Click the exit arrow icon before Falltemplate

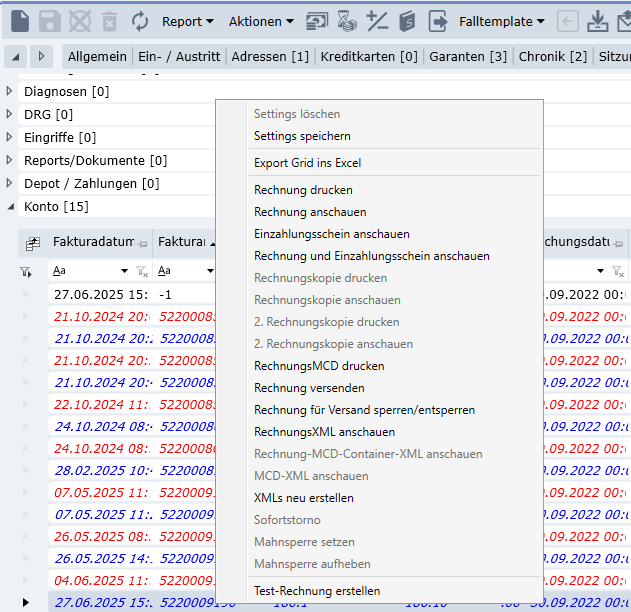point(437,21)
